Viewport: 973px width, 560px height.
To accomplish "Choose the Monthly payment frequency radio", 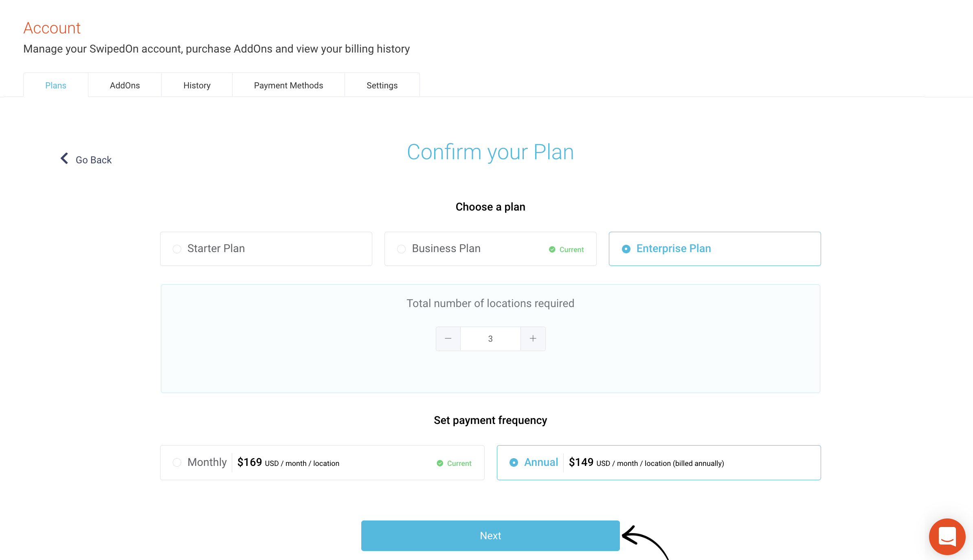I will pos(177,462).
